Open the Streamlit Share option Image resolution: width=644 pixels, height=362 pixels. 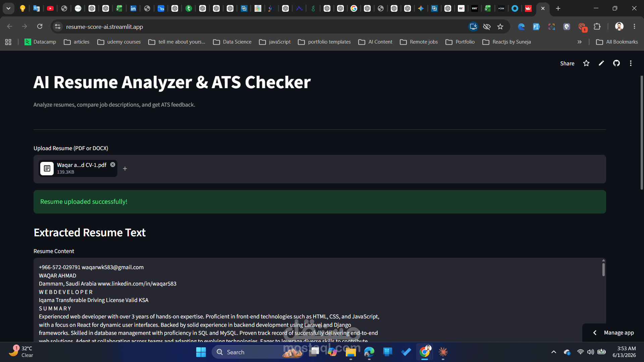pos(567,63)
